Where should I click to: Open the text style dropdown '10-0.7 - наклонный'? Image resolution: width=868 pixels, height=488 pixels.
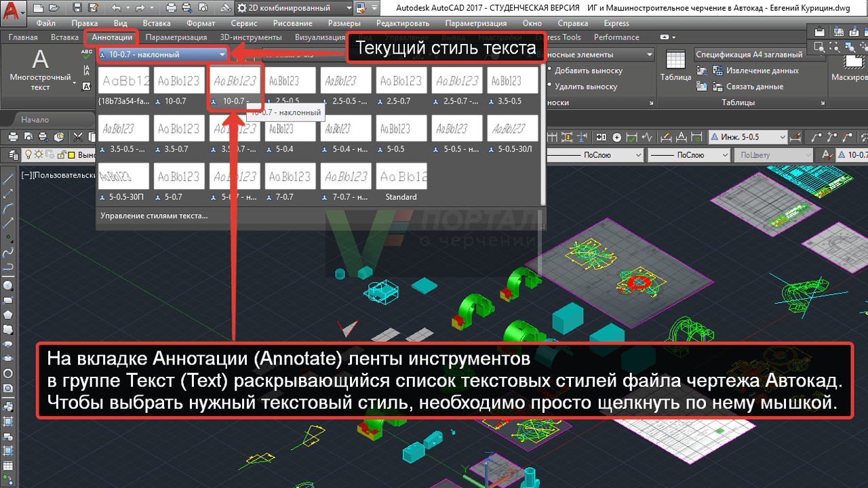(x=162, y=54)
